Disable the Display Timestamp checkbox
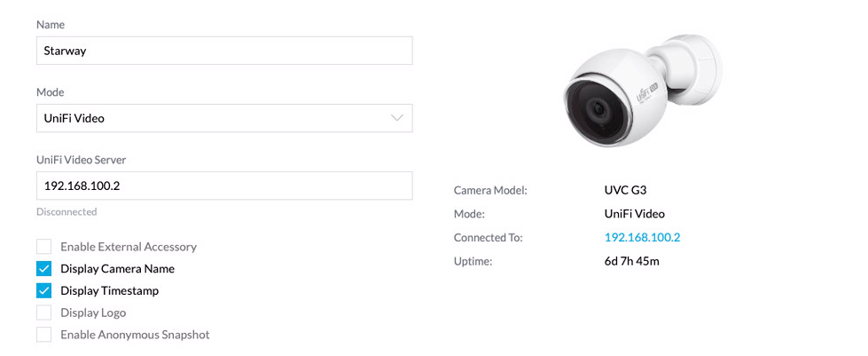868x356 pixels. [x=43, y=290]
